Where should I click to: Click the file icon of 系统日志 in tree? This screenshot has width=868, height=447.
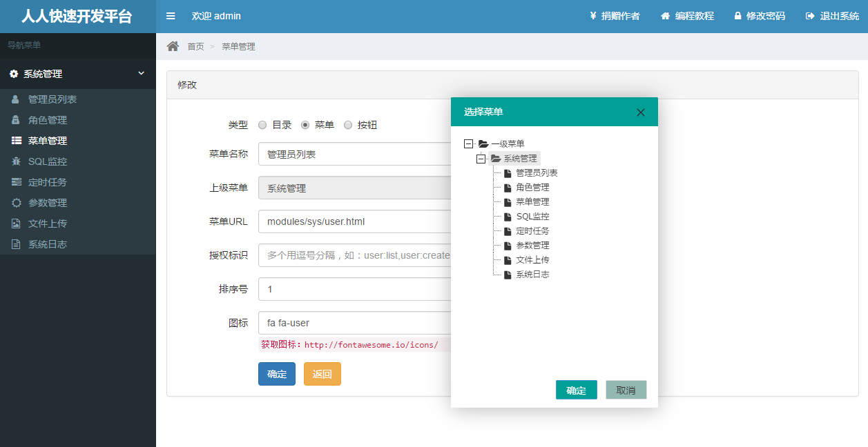508,275
